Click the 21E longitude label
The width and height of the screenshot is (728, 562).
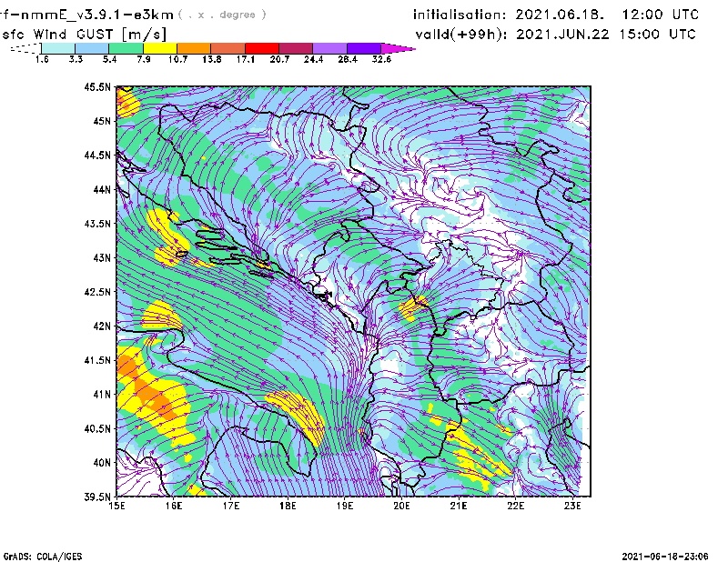(459, 506)
